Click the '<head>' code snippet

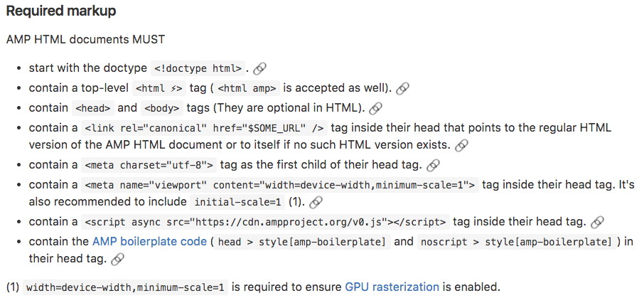click(x=93, y=108)
